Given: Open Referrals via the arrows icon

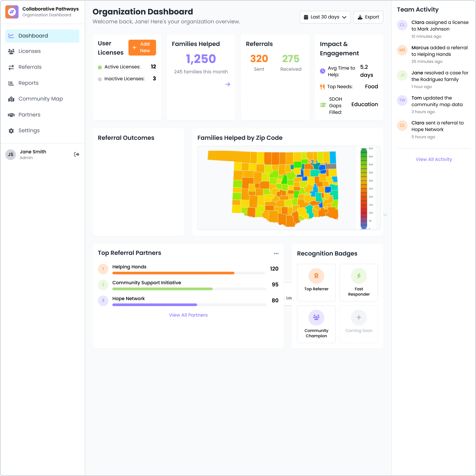Looking at the screenshot, I should [x=11, y=67].
